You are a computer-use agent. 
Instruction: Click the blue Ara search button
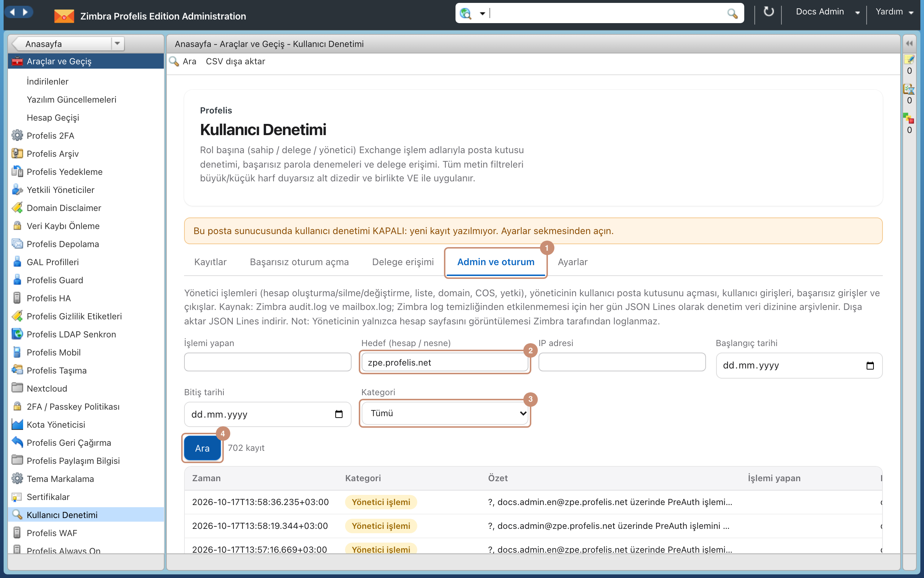click(x=202, y=448)
